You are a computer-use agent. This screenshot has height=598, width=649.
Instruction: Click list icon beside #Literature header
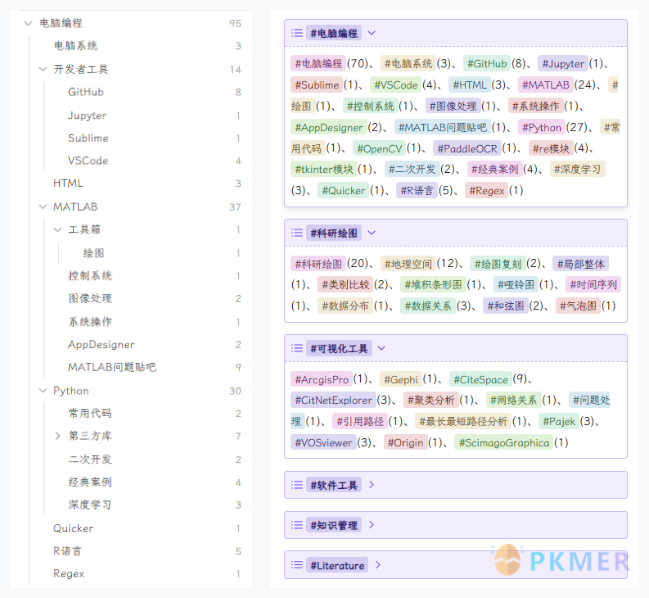pyautogui.click(x=297, y=565)
